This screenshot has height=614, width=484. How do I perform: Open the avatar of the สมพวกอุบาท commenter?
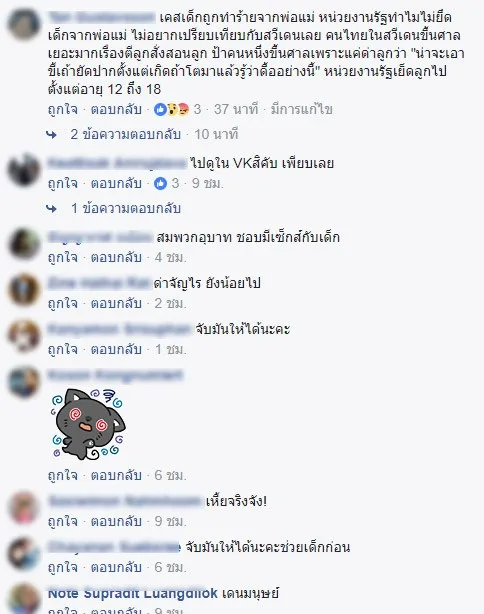24,244
